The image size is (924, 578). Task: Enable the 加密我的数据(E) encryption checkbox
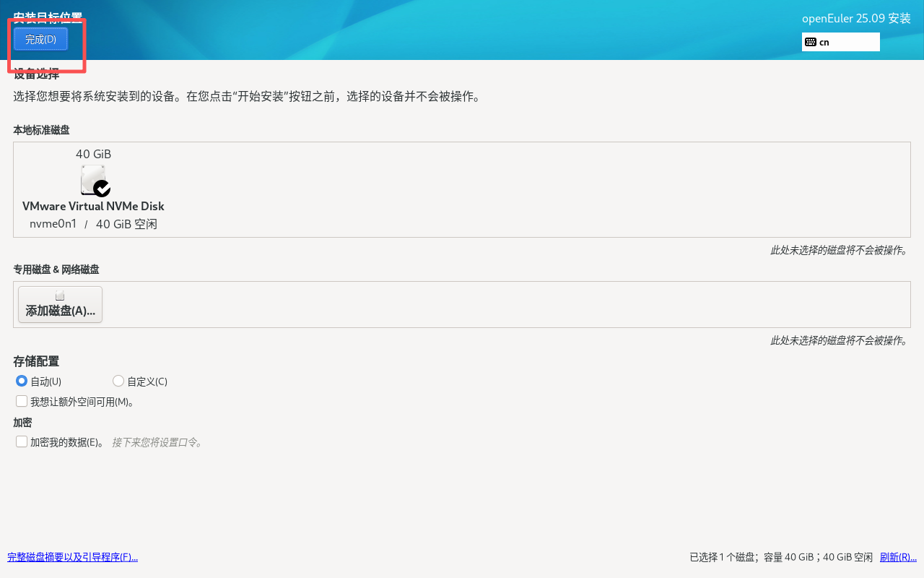[x=22, y=441]
